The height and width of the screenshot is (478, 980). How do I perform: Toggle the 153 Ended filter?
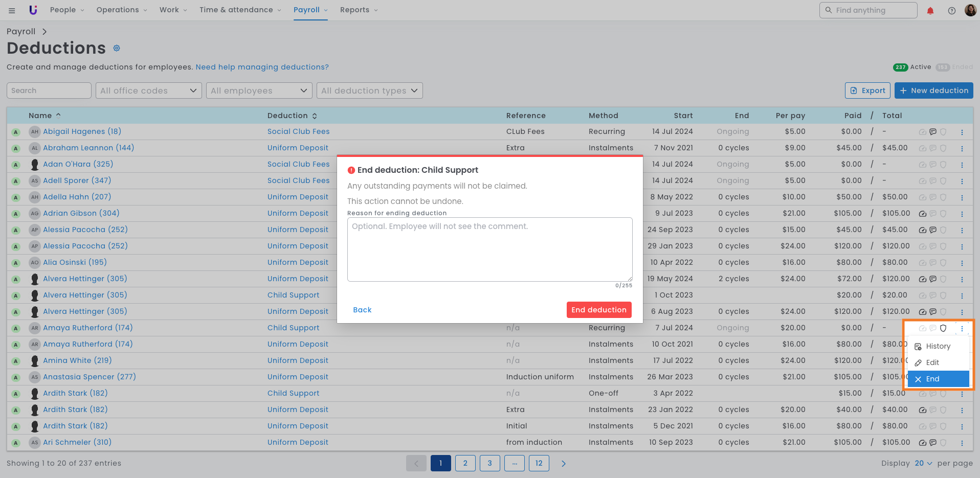[954, 67]
